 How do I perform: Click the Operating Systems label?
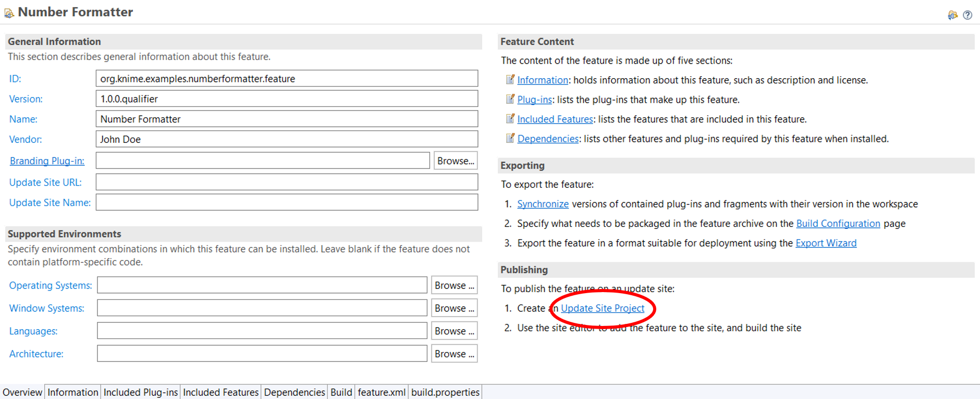click(51, 285)
